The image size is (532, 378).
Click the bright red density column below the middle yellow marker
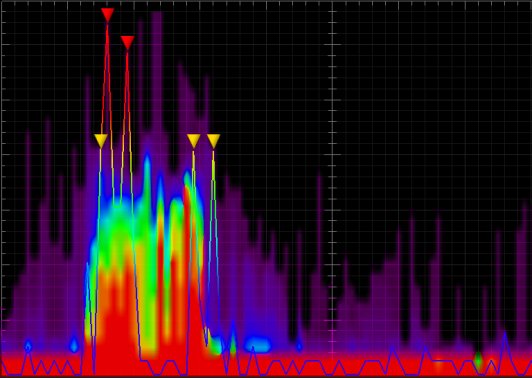coord(189,271)
